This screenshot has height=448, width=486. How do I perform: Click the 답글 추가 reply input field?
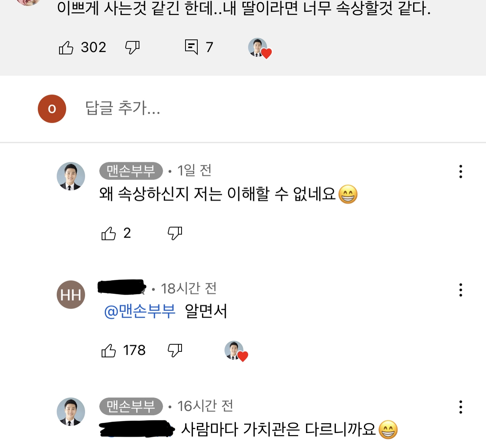122,109
